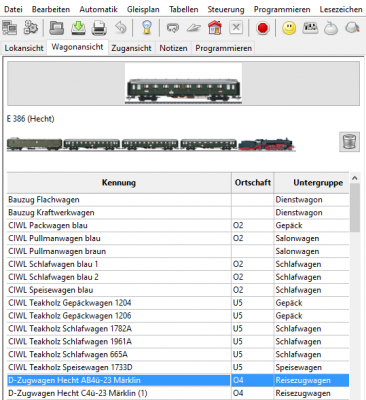Click the red stop emergency icon
Screen dimensions: 366x400
(x=263, y=28)
